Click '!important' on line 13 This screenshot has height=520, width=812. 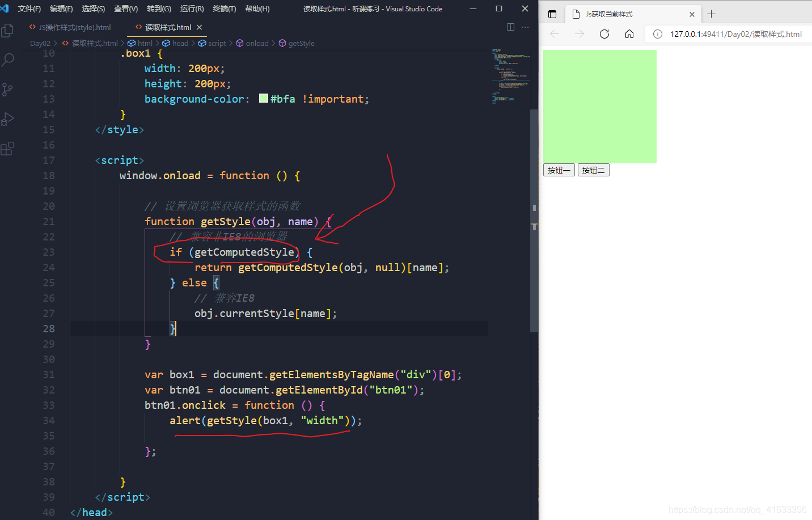[x=333, y=99]
